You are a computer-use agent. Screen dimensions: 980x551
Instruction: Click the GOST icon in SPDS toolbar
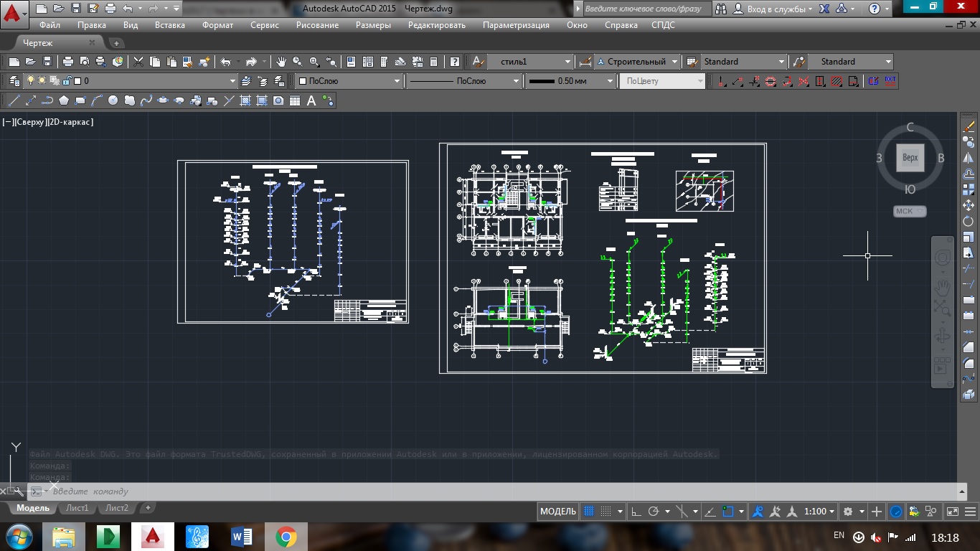coord(890,81)
